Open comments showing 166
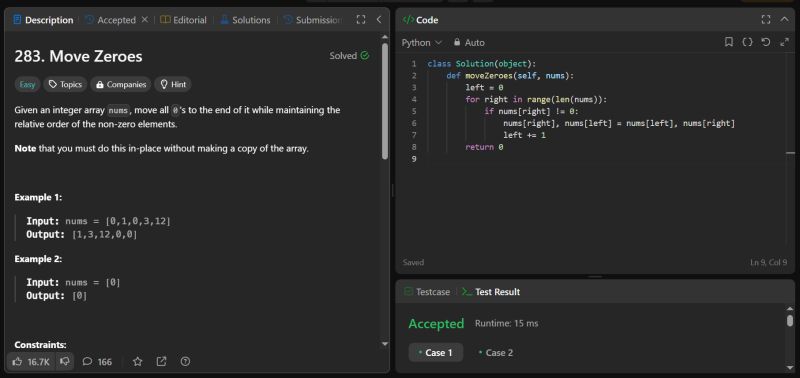 pos(97,362)
